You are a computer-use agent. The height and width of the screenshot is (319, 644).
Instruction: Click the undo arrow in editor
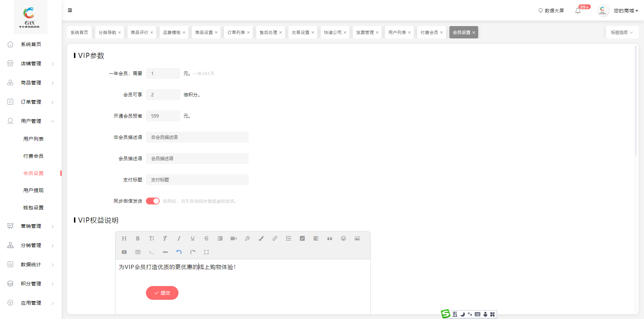tap(179, 252)
